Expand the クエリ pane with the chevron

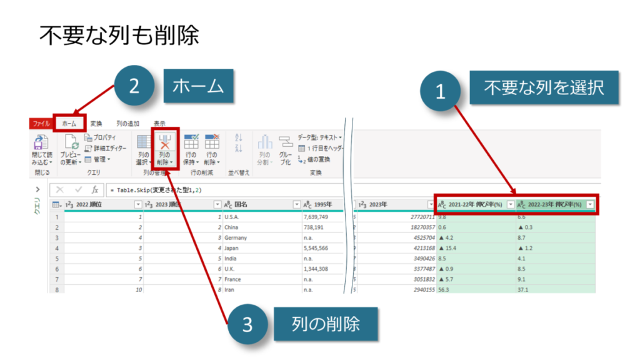37,189
